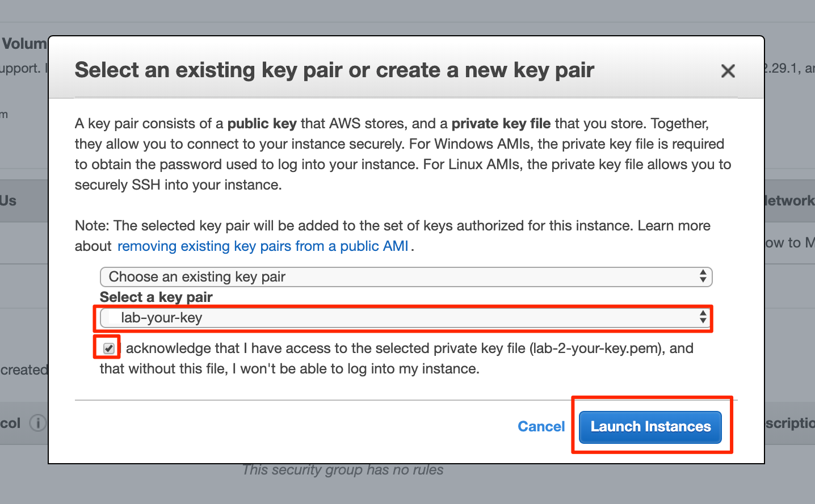
Task: Select the partially hidden Network column header
Action: [x=790, y=200]
